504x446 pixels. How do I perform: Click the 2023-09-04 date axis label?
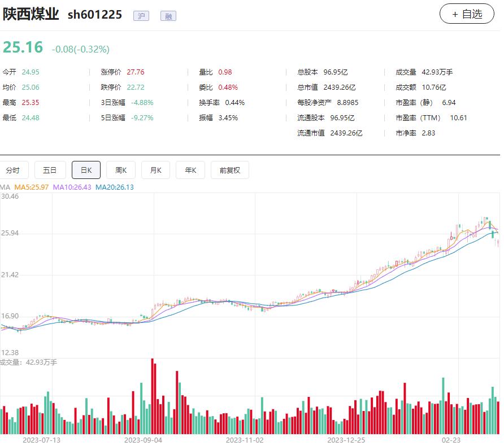pyautogui.click(x=143, y=439)
